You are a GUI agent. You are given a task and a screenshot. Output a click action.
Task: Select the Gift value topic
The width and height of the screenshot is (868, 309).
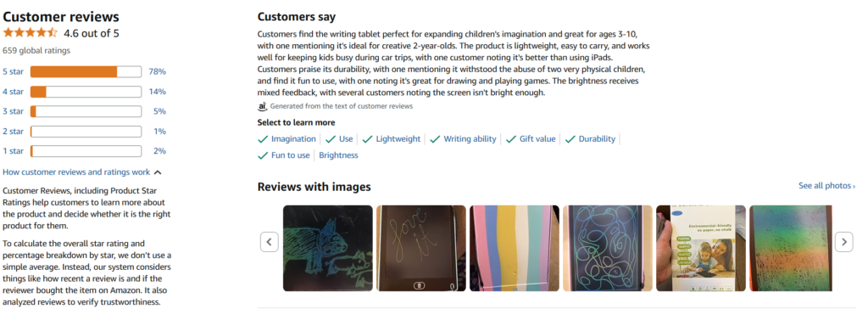pos(537,139)
